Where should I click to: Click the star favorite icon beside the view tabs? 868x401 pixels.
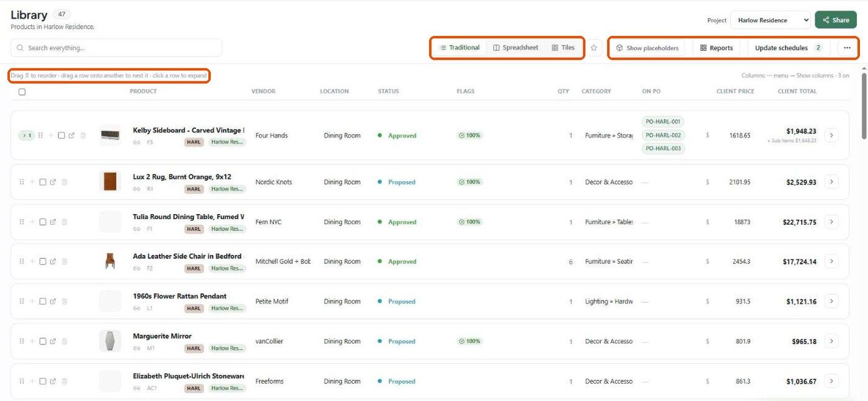593,48
